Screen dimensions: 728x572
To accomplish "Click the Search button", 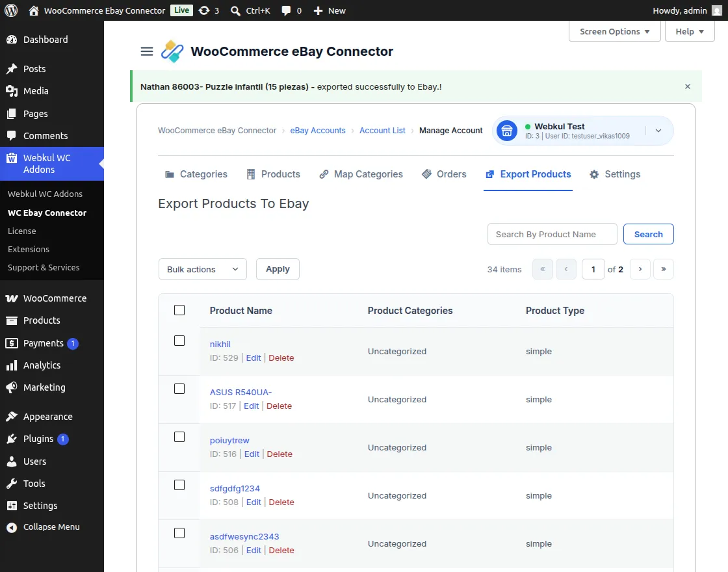I will [x=648, y=234].
